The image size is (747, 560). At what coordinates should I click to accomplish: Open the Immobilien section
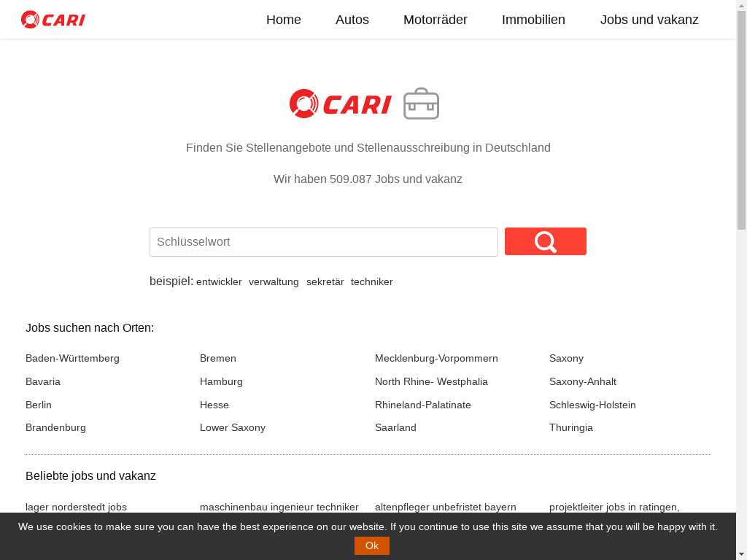point(533,20)
